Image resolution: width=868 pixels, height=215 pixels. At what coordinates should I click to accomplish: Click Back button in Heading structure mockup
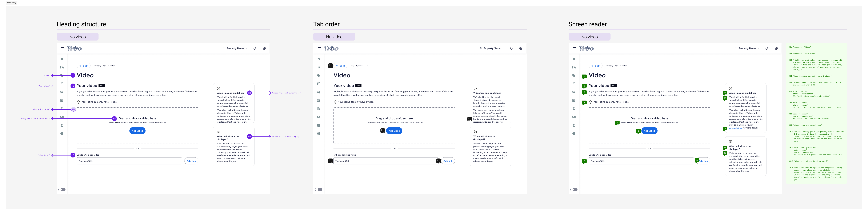coord(84,66)
